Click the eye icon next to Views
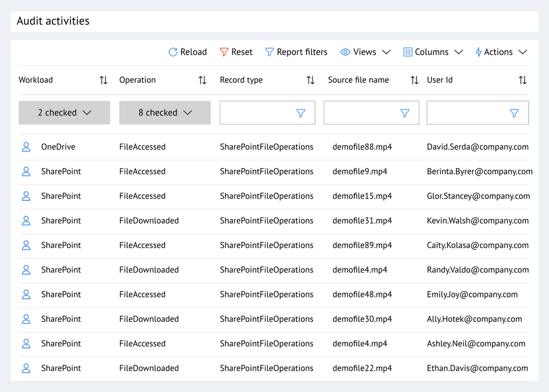Screen dimensions: 549x392 click(345, 52)
